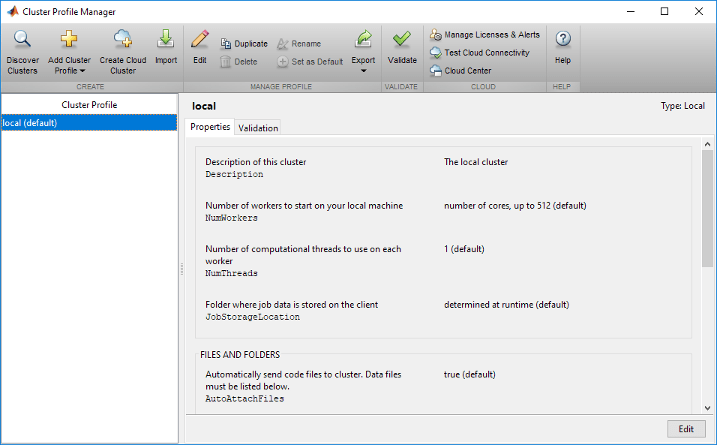Select the local (default) cluster profile

89,123
